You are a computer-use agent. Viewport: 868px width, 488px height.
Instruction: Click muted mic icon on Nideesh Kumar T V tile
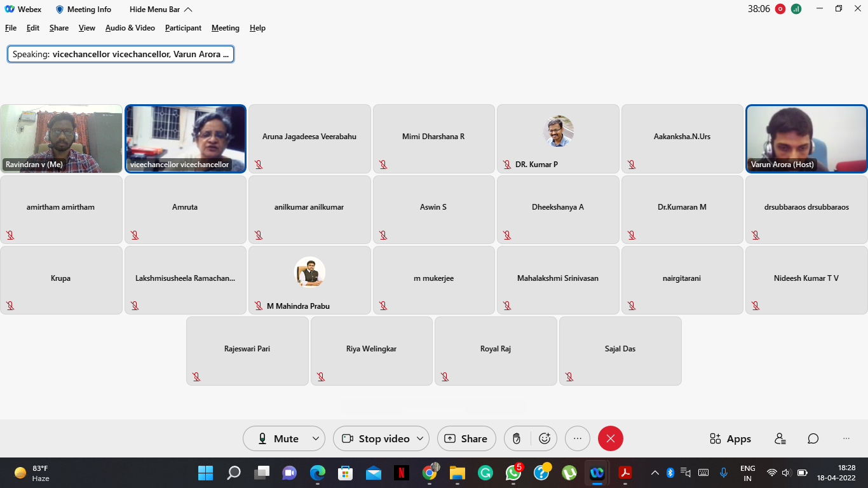(756, 306)
